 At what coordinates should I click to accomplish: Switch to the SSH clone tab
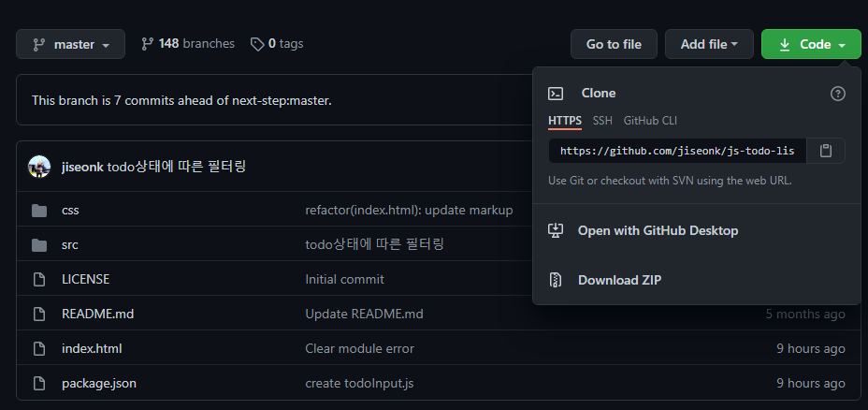[602, 121]
